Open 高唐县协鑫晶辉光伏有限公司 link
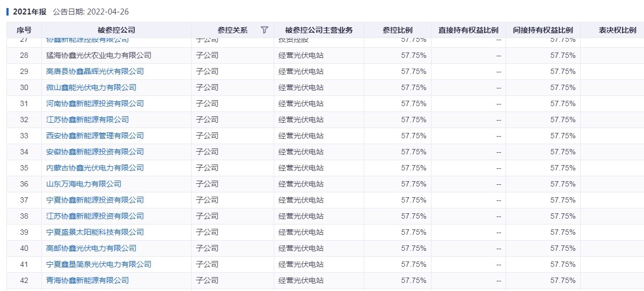Image resolution: width=644 pixels, height=291 pixels. click(x=95, y=71)
